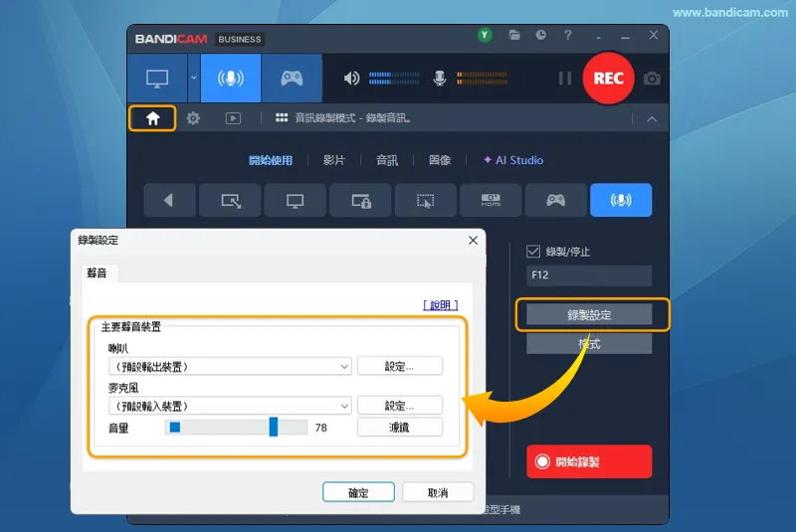Select audio-only recording mode tile
The image size is (796, 532).
pos(621,200)
